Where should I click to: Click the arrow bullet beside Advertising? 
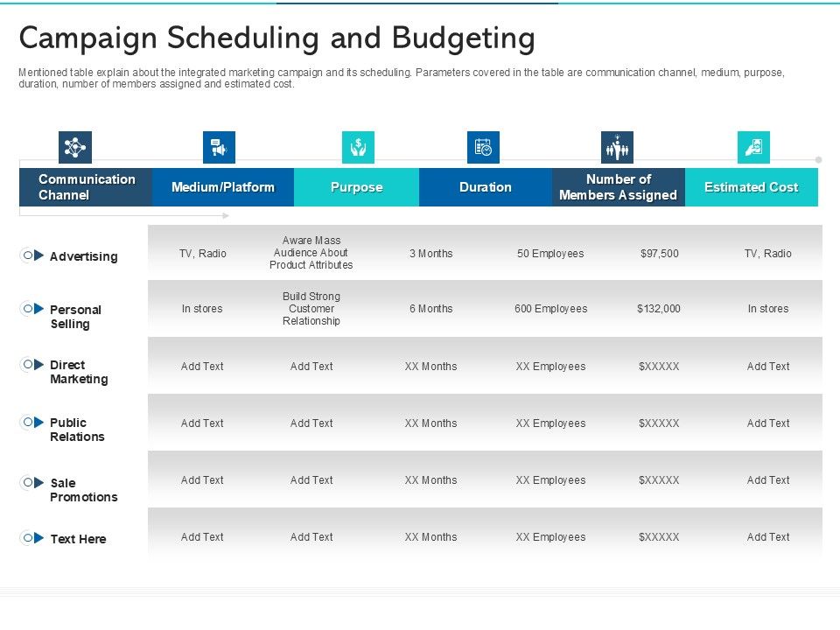(39, 255)
